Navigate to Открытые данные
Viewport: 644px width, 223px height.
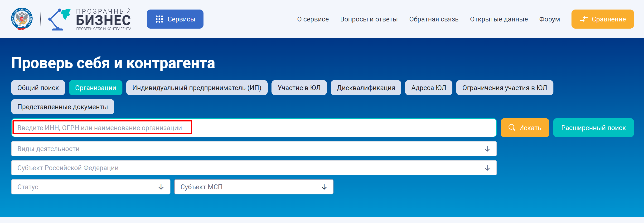[499, 19]
